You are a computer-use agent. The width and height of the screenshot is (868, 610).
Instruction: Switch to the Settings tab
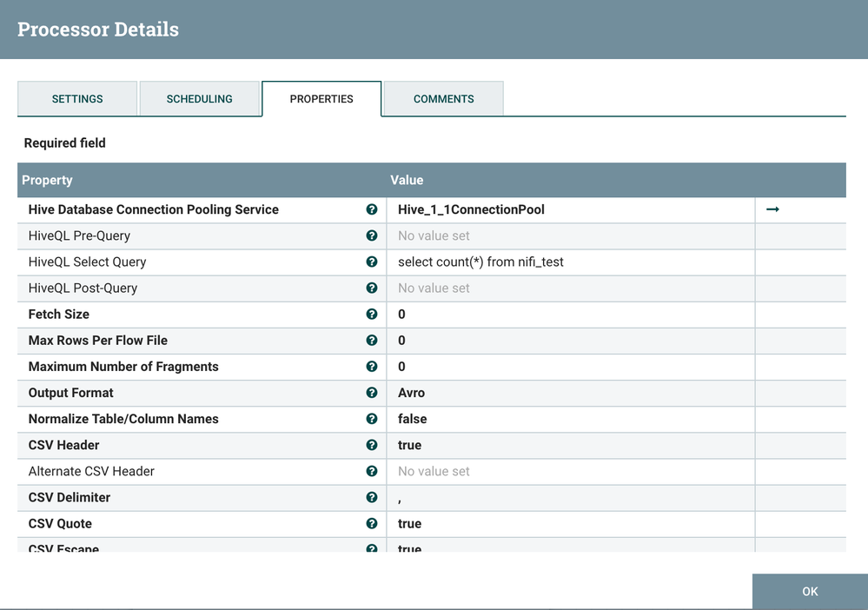[x=77, y=99]
